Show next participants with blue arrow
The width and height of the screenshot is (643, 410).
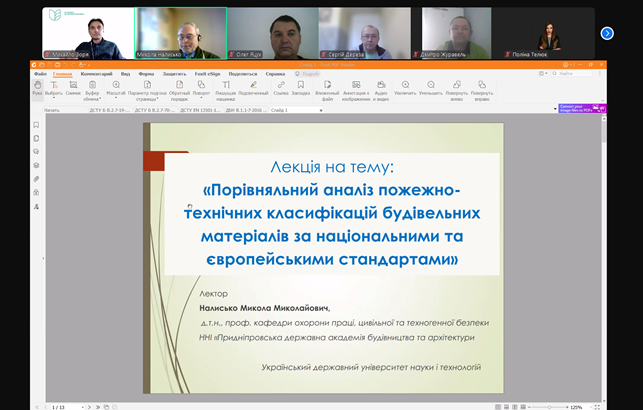607,33
